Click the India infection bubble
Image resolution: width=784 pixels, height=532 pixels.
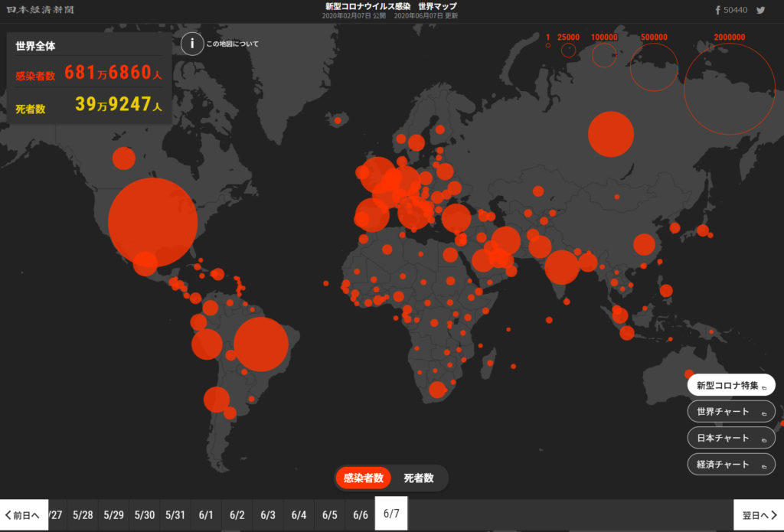(x=562, y=267)
